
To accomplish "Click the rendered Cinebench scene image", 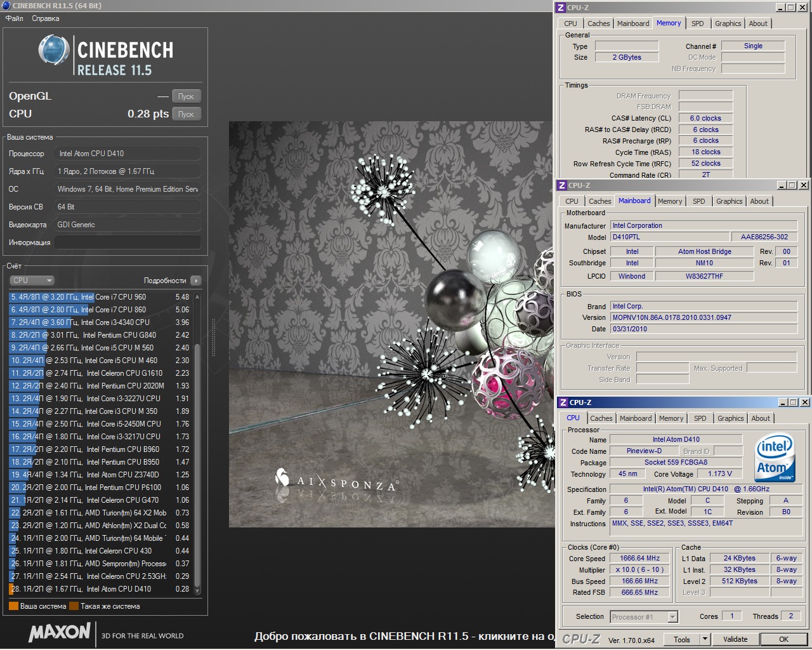I will coord(391,324).
